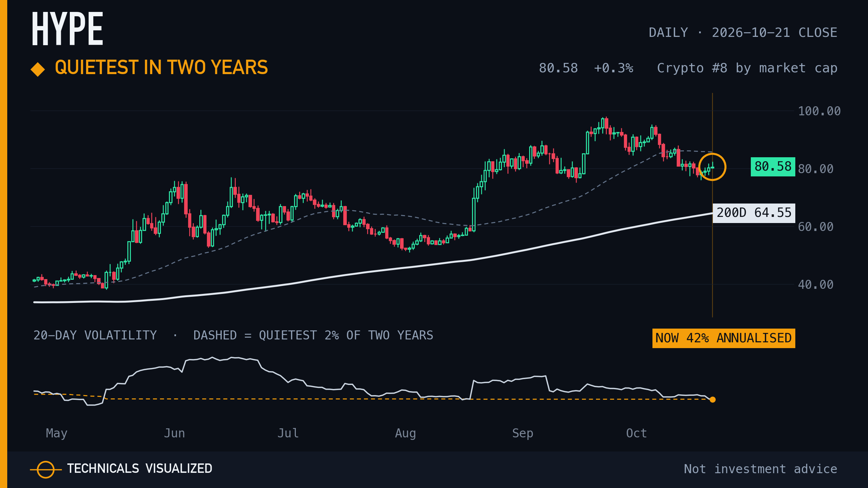Screen dimensions: 868x488
Task: Click the TECHNICALS VISUALIZED footer text
Action: pos(140,468)
